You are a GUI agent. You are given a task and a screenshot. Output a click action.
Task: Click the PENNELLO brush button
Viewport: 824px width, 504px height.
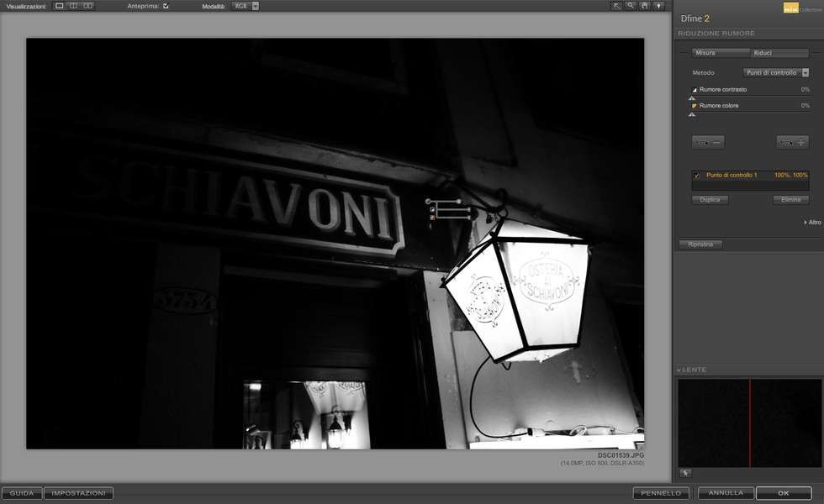point(661,494)
